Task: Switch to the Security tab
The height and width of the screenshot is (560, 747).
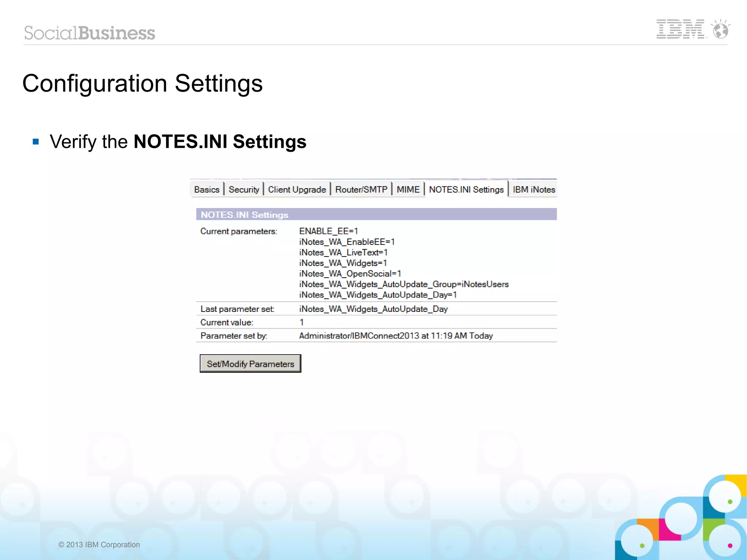Action: (244, 189)
